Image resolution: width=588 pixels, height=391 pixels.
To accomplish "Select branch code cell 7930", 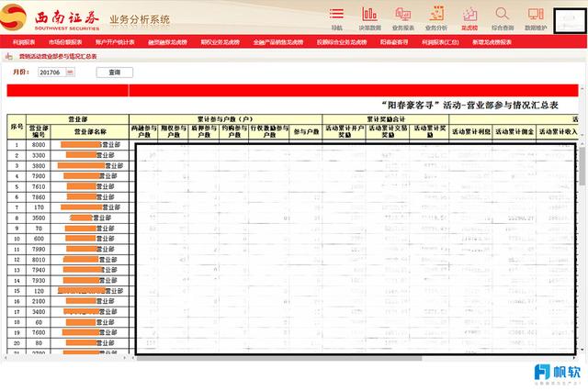I will click(39, 281).
